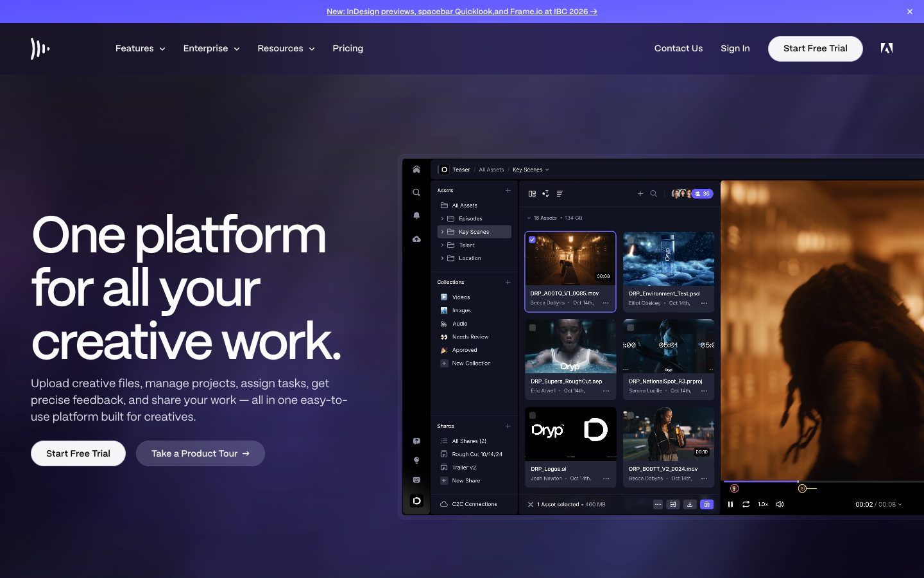Screen dimensions: 924x578
Task: Click the Sign In link
Action: [x=735, y=48]
